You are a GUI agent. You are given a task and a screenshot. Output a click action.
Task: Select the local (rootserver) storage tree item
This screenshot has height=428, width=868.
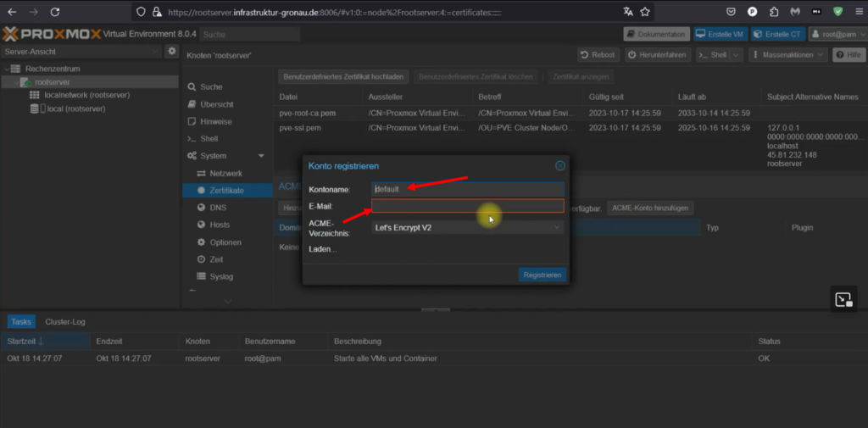75,109
